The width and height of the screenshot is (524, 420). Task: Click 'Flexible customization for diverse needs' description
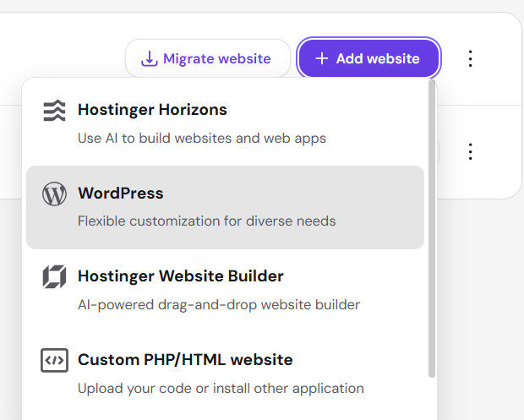pos(206,221)
